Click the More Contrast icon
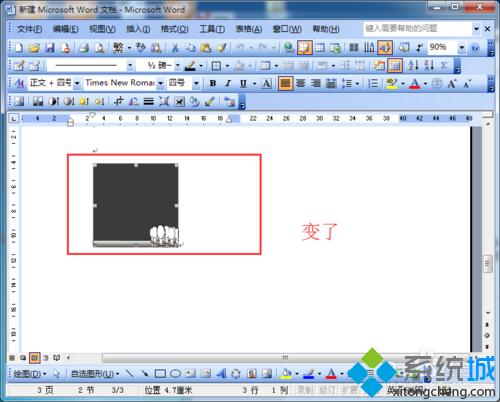 point(53,101)
